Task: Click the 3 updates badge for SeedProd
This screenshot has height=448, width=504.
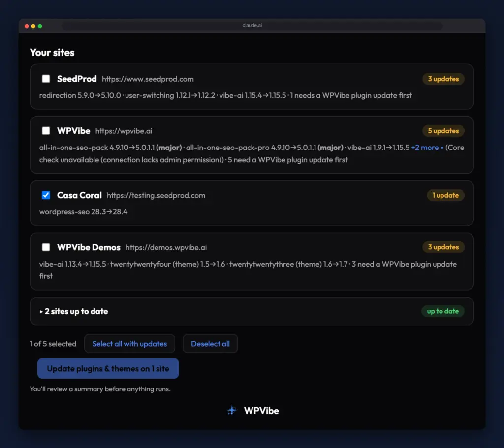Action: (443, 79)
